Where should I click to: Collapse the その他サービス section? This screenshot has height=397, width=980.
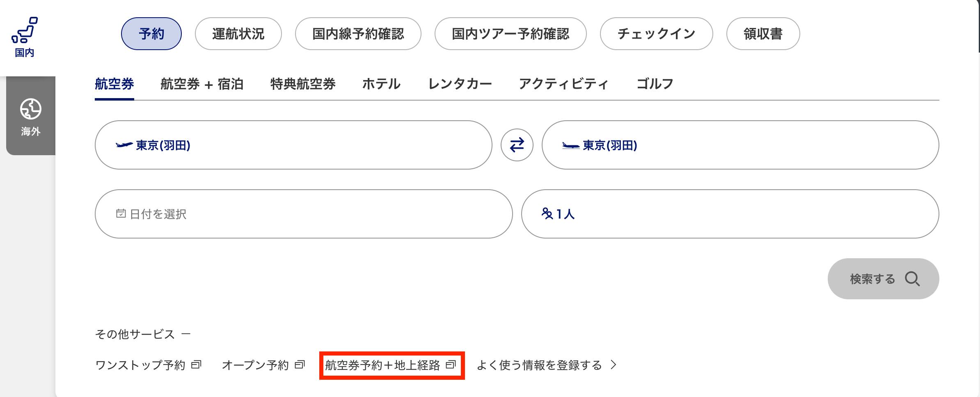tap(186, 334)
